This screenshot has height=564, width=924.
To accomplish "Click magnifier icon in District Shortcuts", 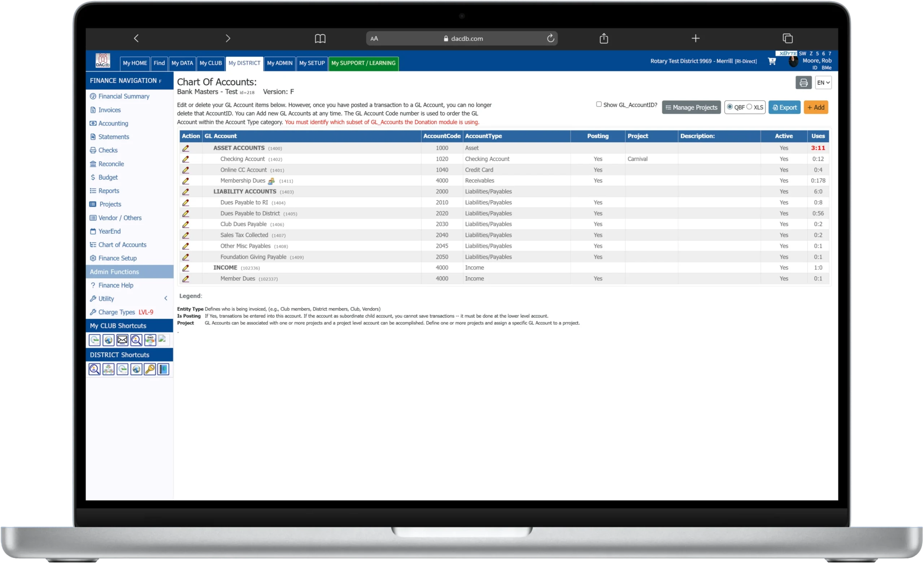I will [x=95, y=370].
